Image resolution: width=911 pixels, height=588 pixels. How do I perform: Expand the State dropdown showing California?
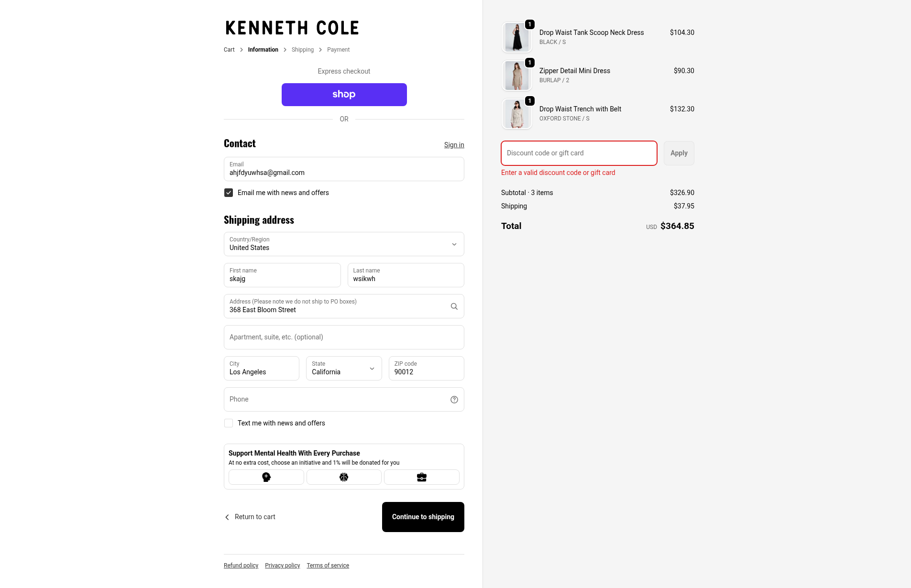(x=344, y=369)
